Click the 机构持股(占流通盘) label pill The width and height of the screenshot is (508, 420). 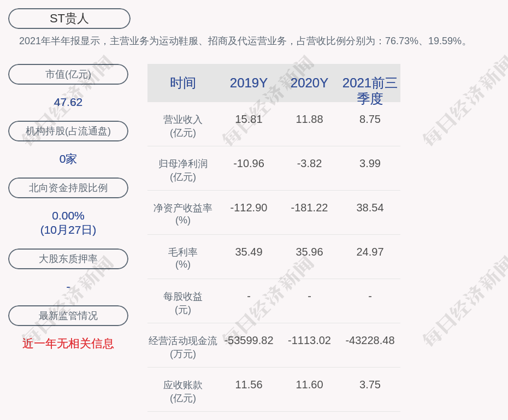[x=68, y=131]
